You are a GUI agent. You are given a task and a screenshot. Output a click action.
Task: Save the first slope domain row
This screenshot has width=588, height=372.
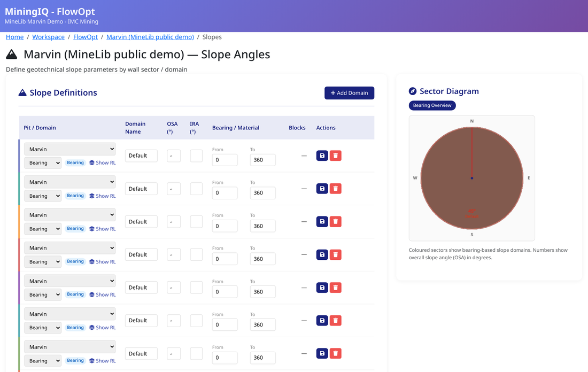(x=322, y=156)
